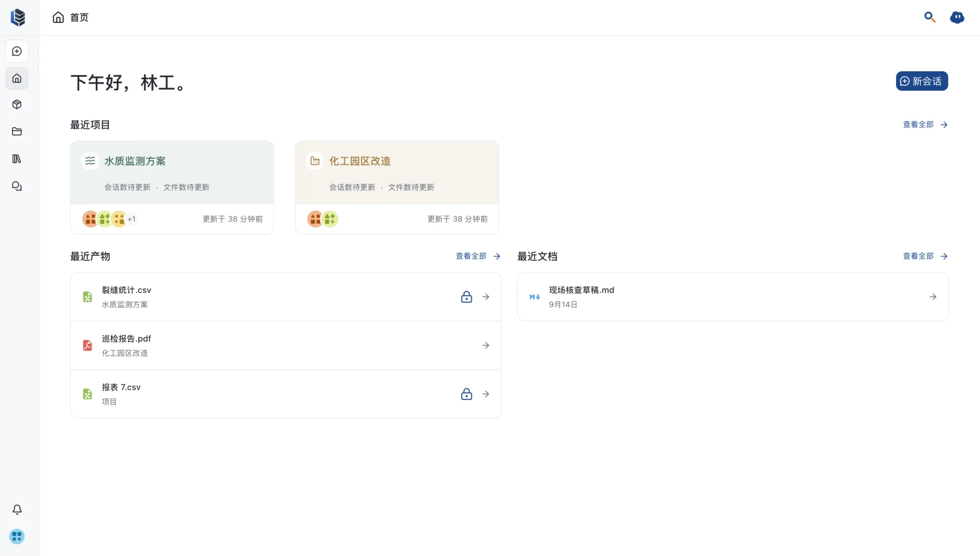Open the folder icon in the sidebar

[x=17, y=132]
